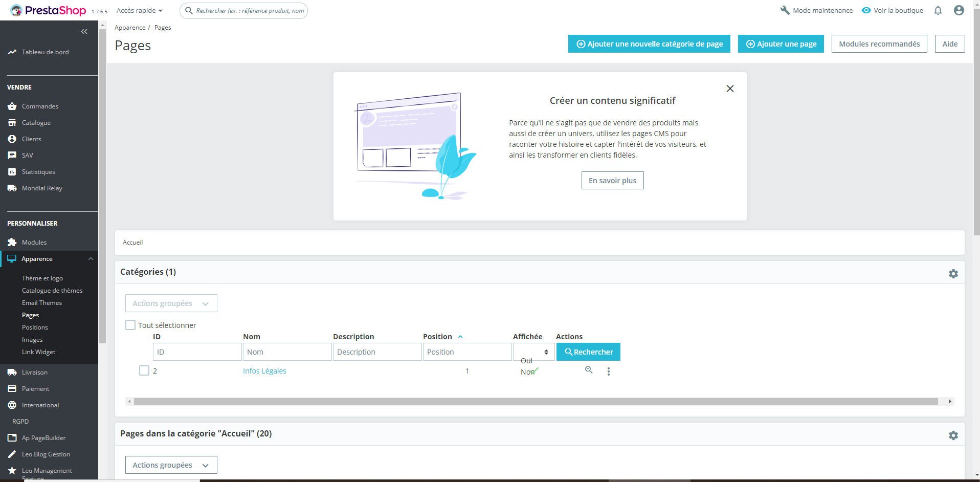This screenshot has height=482, width=980.
Task: Click the PrestaShop logo
Action: [48, 10]
